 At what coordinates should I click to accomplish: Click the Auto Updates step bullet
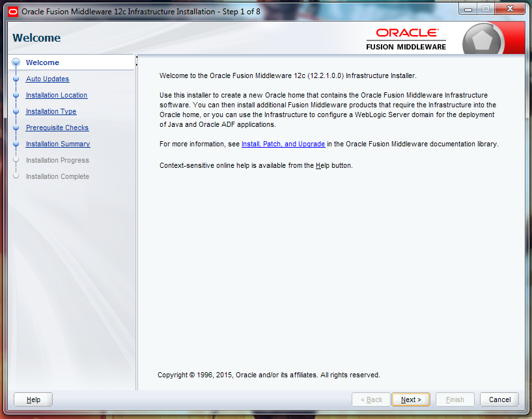(16, 79)
